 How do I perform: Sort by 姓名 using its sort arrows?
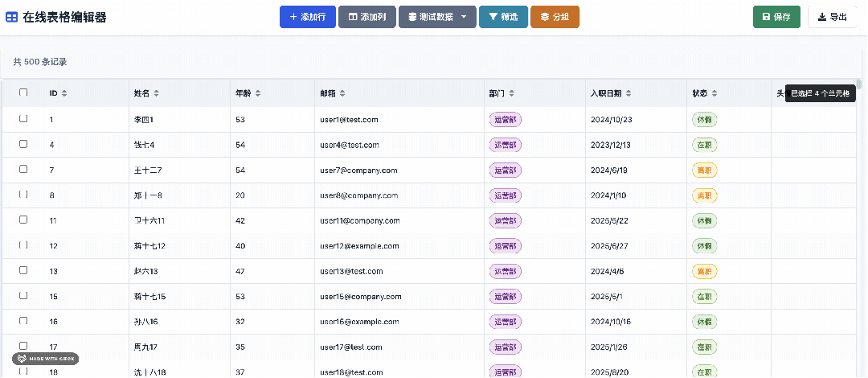pyautogui.click(x=156, y=93)
